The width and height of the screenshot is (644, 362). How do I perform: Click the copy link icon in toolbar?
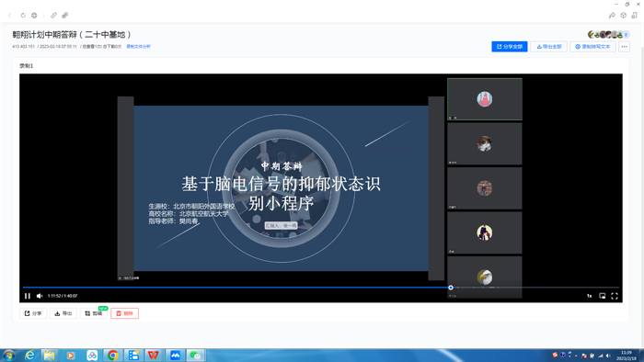click(x=53, y=16)
